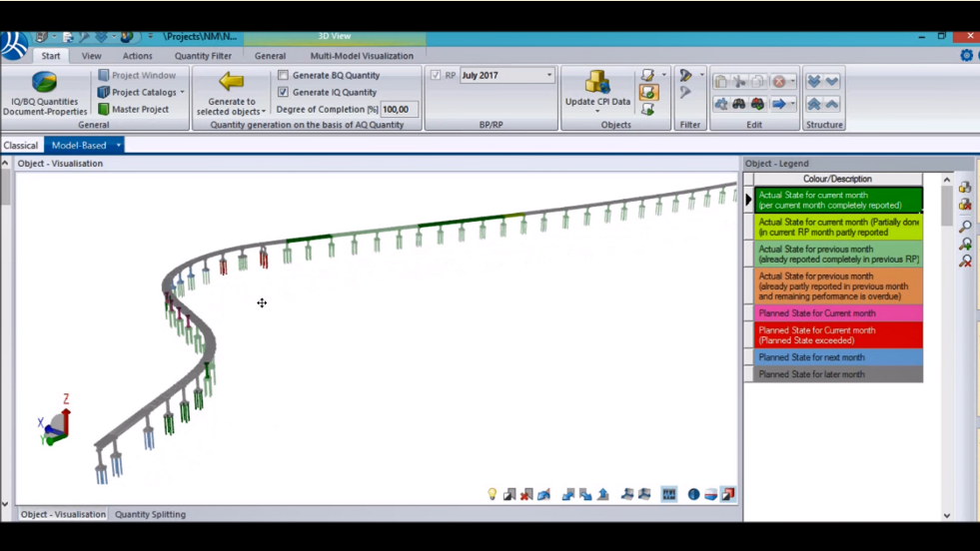Click the blue sphere icon in view toolbar

[692, 494]
